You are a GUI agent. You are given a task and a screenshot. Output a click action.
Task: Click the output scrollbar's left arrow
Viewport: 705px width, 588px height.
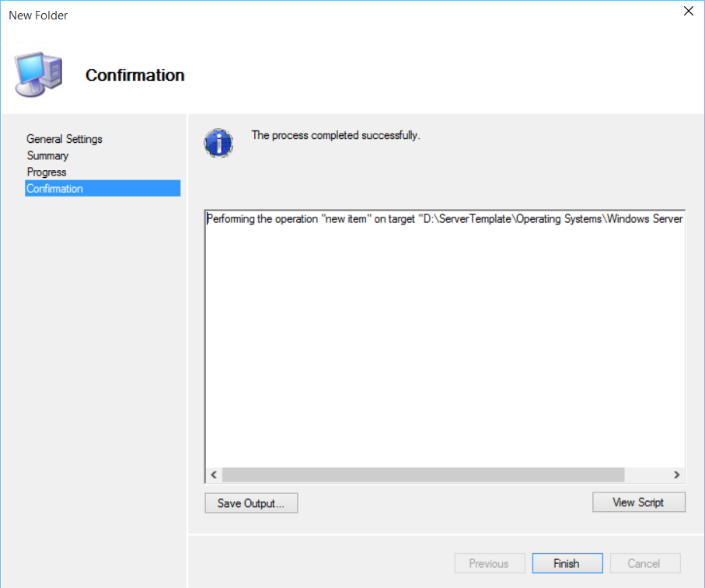214,475
